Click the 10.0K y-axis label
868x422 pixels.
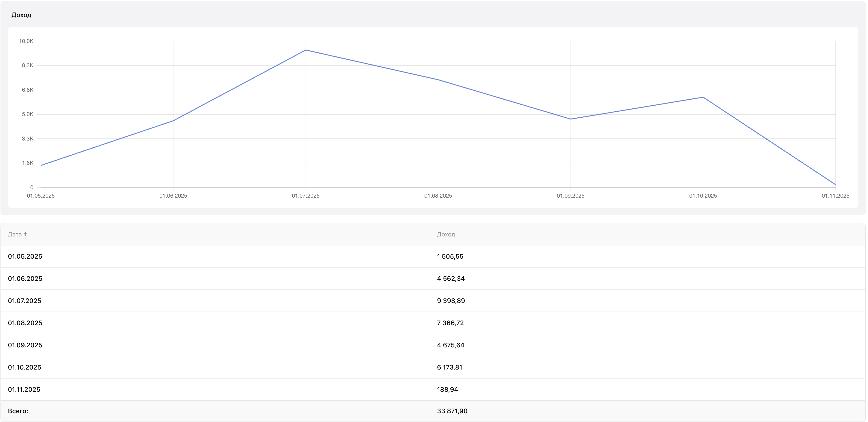point(26,41)
